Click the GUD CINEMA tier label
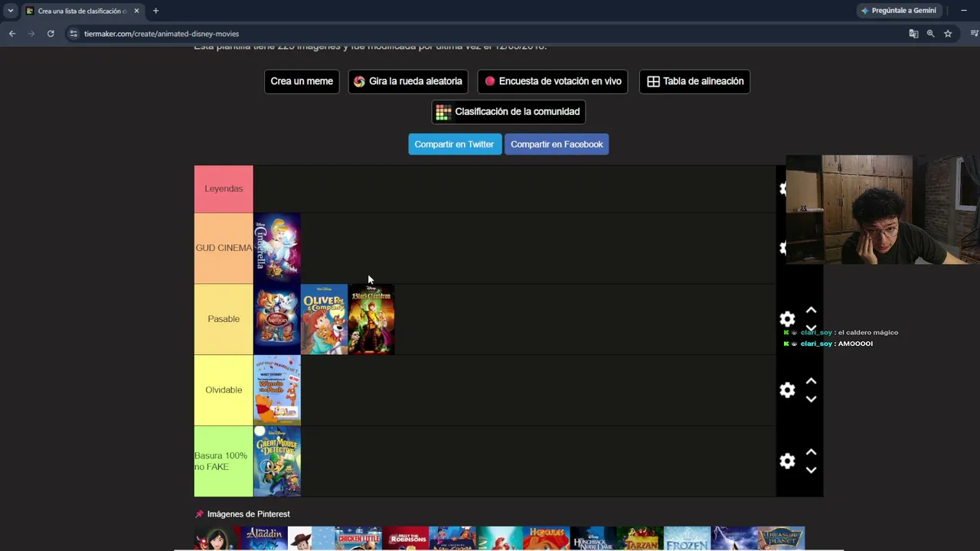The image size is (980, 551). point(224,248)
